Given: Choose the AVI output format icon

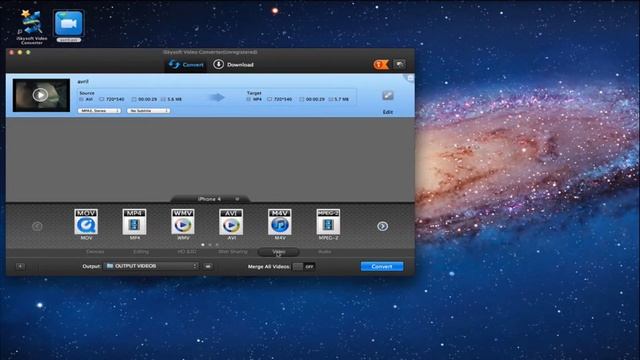Looking at the screenshot, I should tap(231, 222).
